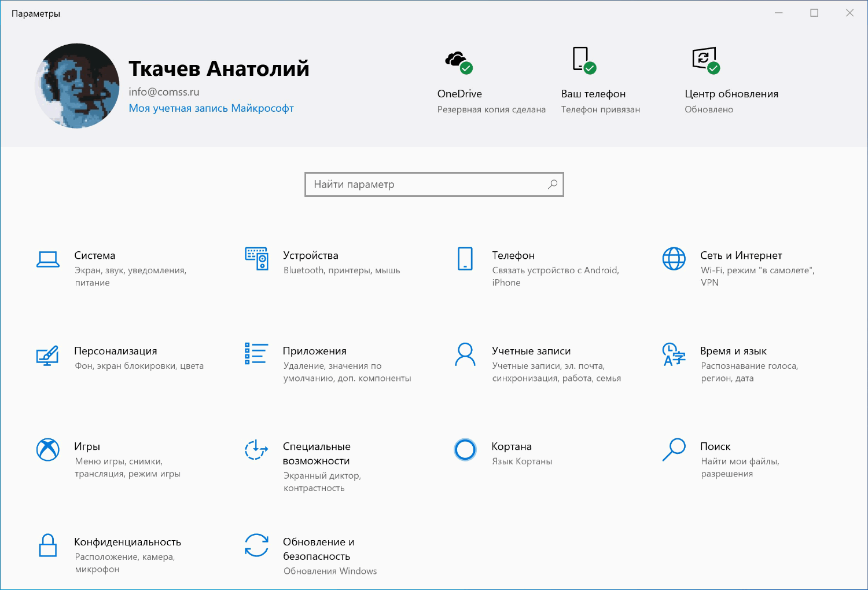Click the Кортана category title
Image resolution: width=868 pixels, height=590 pixels.
[x=512, y=446]
